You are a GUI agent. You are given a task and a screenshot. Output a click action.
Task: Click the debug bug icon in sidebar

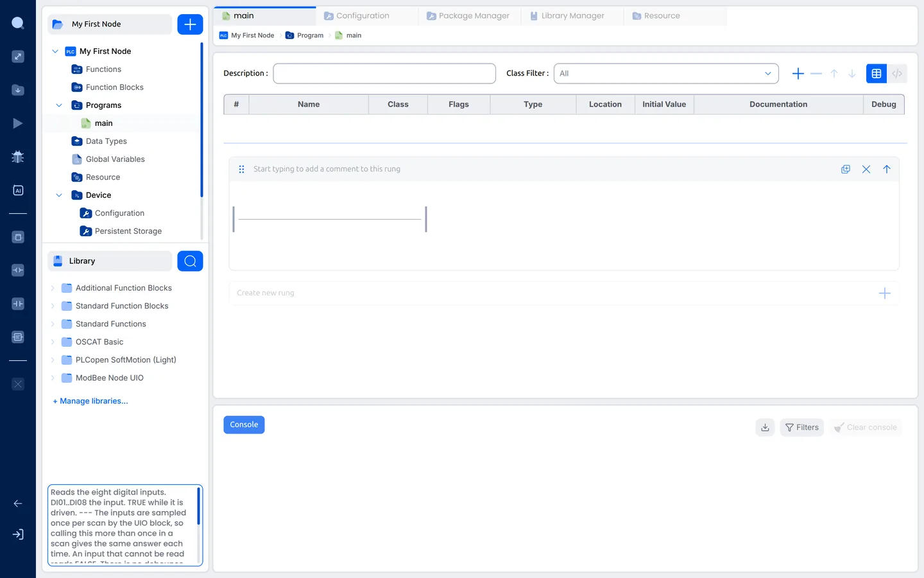pos(18,157)
